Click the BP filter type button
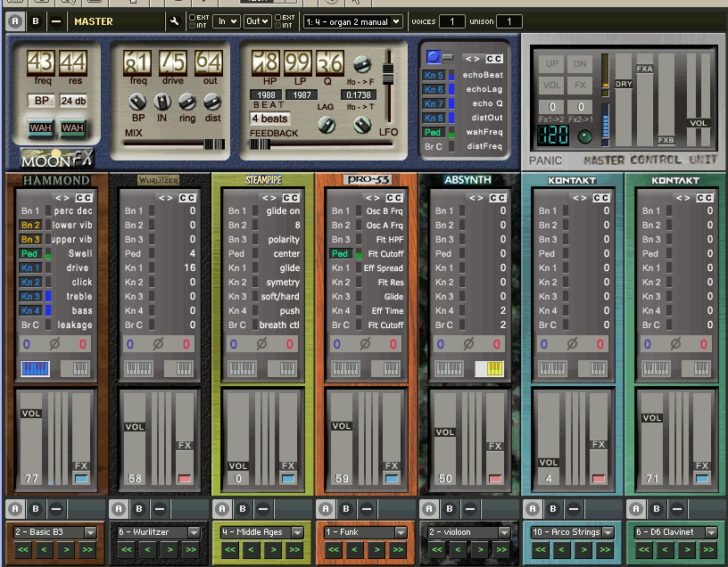728x567 pixels. 41,101
